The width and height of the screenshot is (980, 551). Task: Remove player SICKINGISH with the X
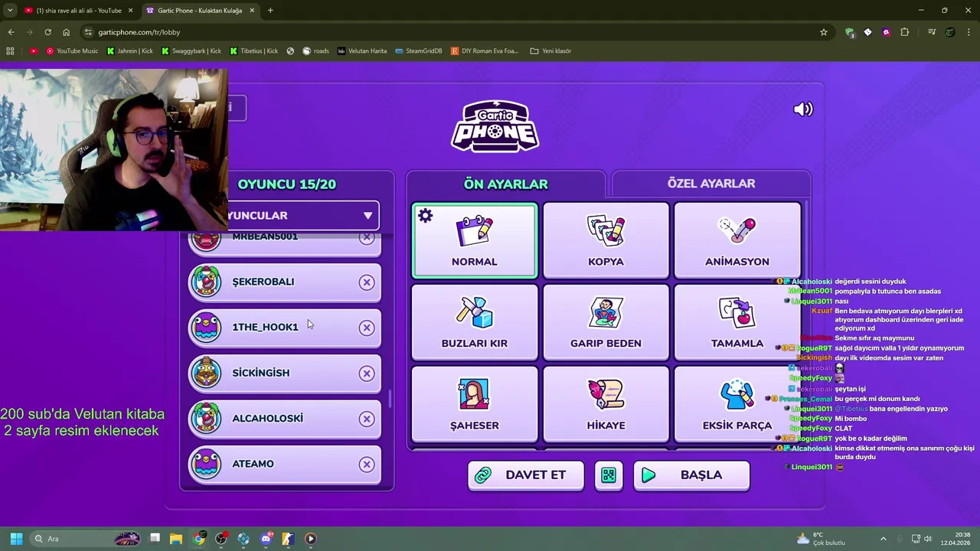tap(367, 373)
